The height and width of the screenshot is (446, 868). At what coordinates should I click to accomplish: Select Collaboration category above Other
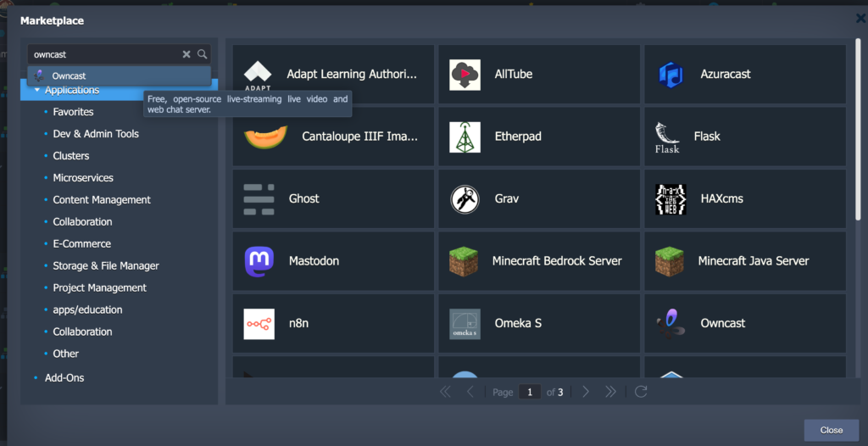(82, 332)
